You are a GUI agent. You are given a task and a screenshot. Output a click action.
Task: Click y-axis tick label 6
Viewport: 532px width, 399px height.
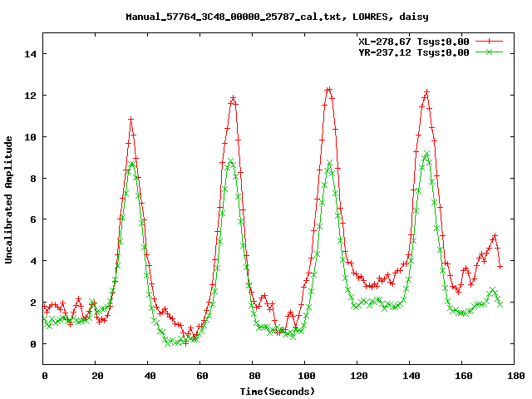click(x=33, y=219)
